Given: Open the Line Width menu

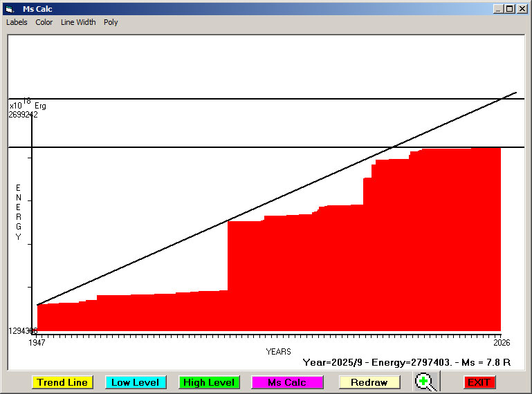Looking at the screenshot, I should [78, 22].
